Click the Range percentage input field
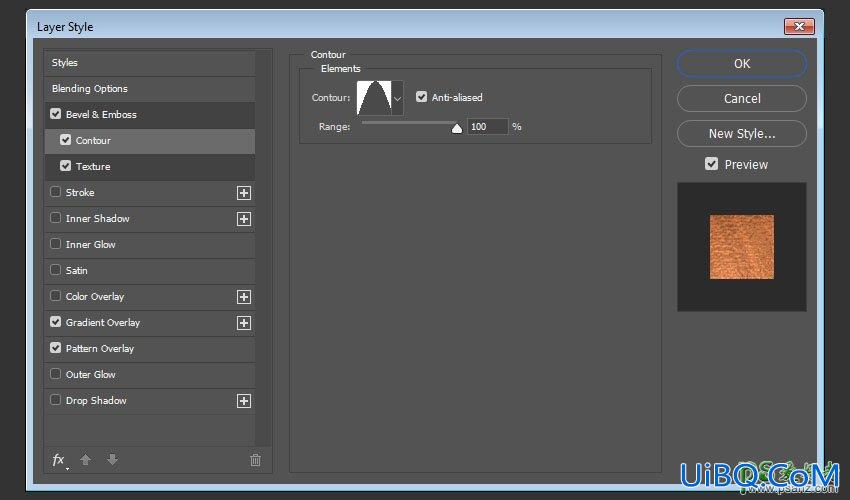Image resolution: width=850 pixels, height=500 pixels. 487,126
